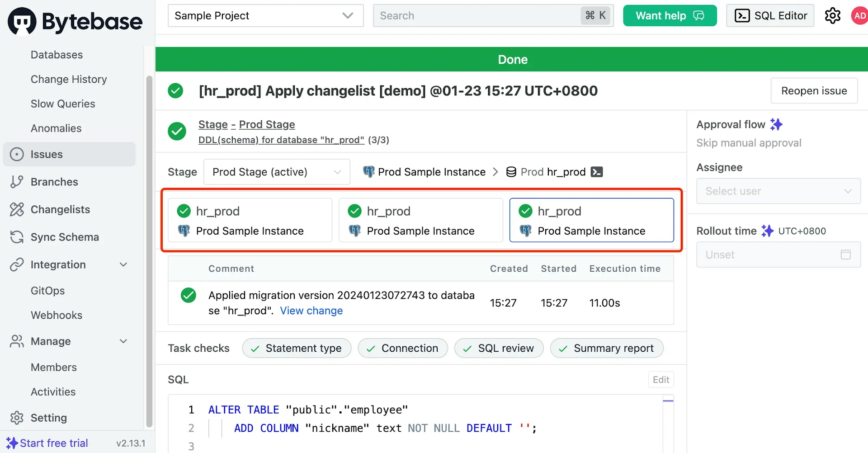868x453 pixels.
Task: Click the Manage users icon
Action: pos(17,341)
